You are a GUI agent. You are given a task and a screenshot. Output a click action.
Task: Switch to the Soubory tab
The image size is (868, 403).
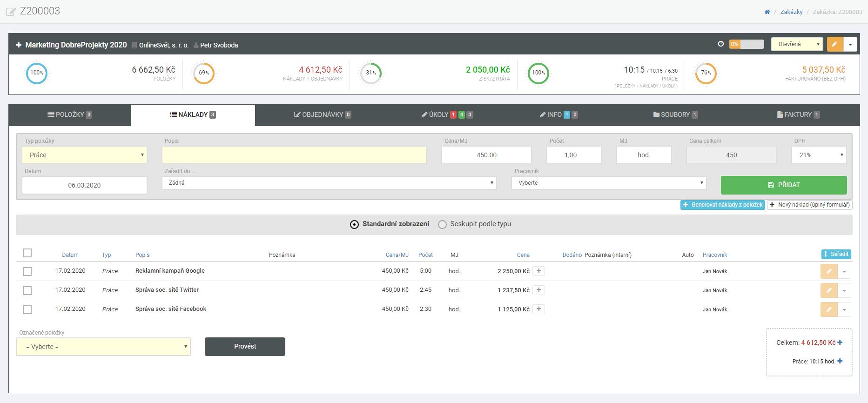click(x=675, y=115)
